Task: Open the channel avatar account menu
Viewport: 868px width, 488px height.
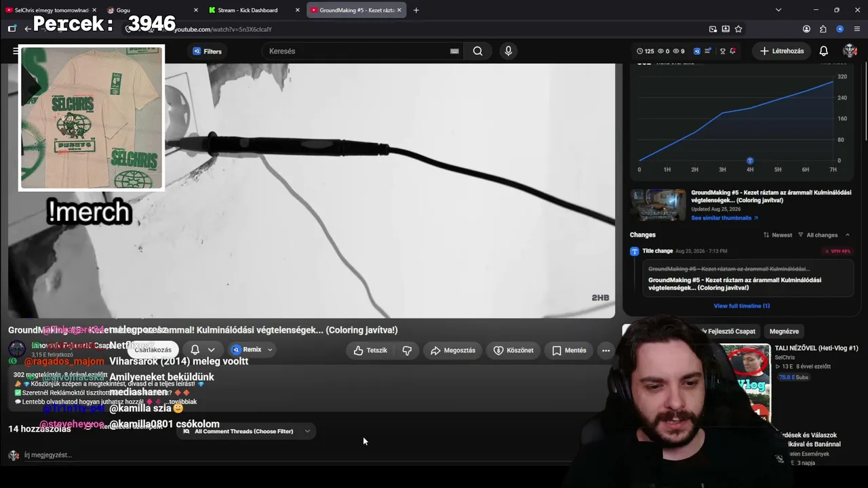Action: 850,51
